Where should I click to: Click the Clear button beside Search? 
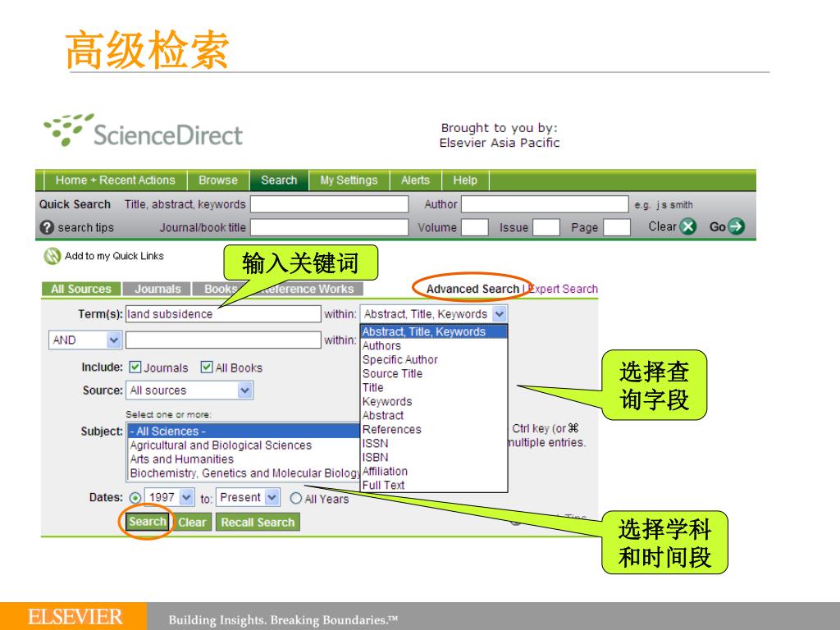(x=192, y=523)
